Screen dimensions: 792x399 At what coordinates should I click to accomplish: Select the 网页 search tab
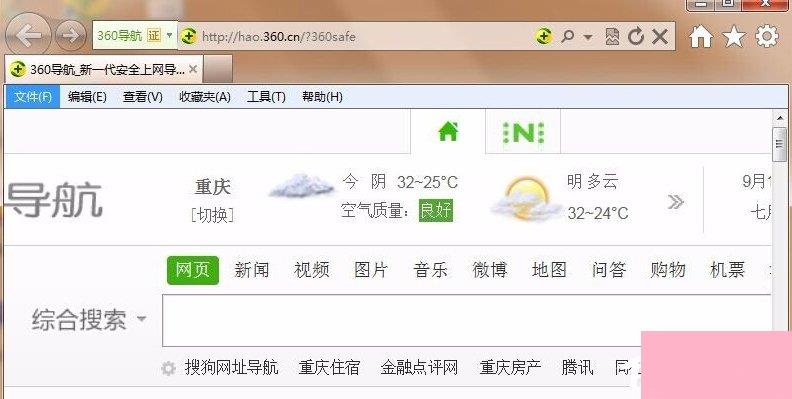[192, 270]
